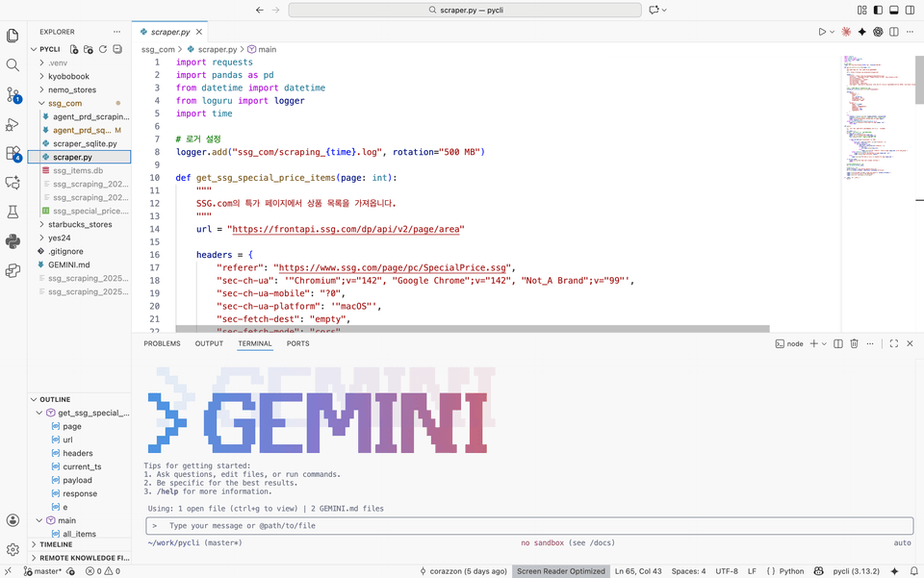924x578 pixels.
Task: Open the Testing flask view
Action: click(13, 212)
